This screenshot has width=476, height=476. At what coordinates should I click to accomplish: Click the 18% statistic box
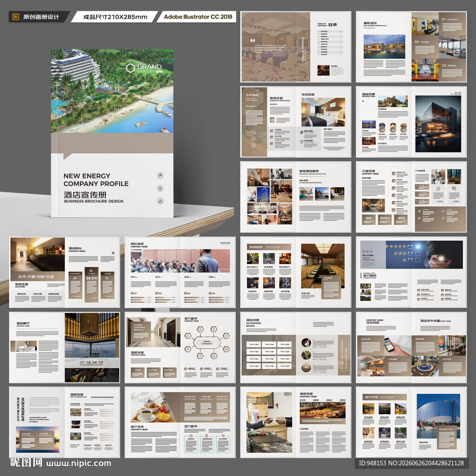pos(369,218)
